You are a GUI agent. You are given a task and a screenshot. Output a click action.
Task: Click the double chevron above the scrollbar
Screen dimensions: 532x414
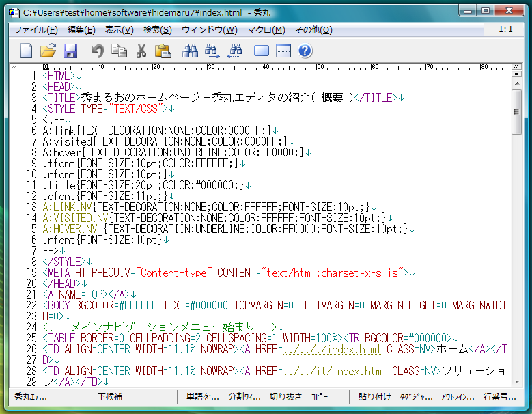(516, 66)
